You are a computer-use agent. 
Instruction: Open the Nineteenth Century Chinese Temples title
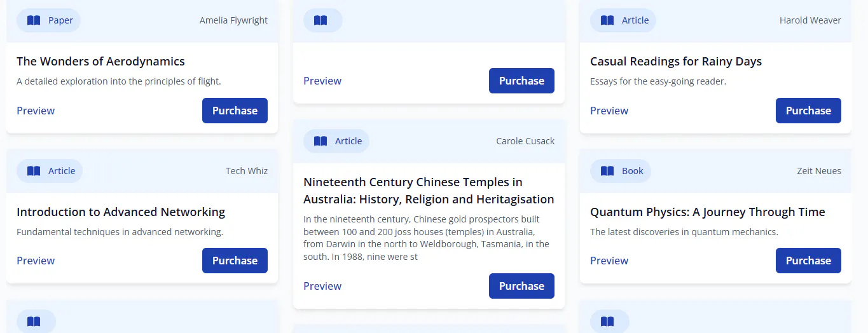coord(429,191)
